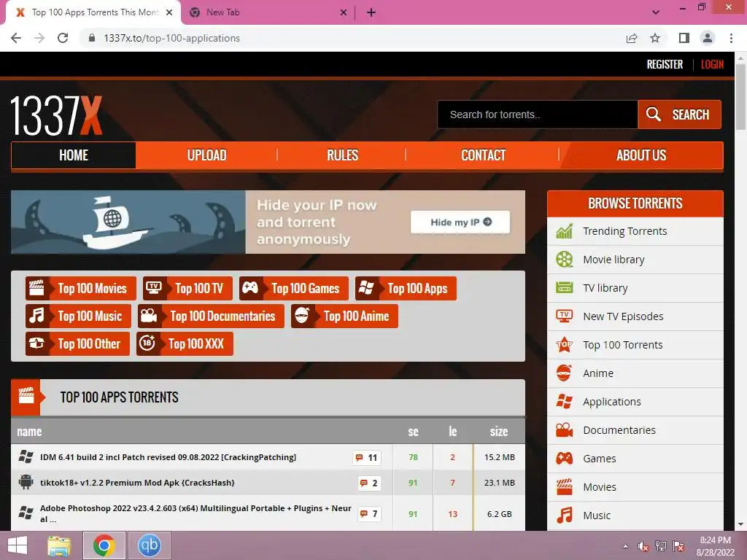747x560 pixels.
Task: Click the address bar URL
Action: 172,38
